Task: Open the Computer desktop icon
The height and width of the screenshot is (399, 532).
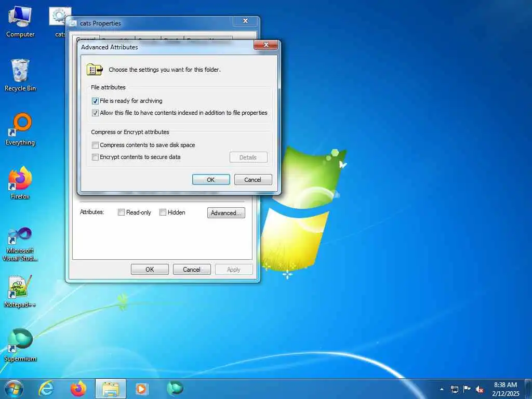Action: (x=20, y=21)
